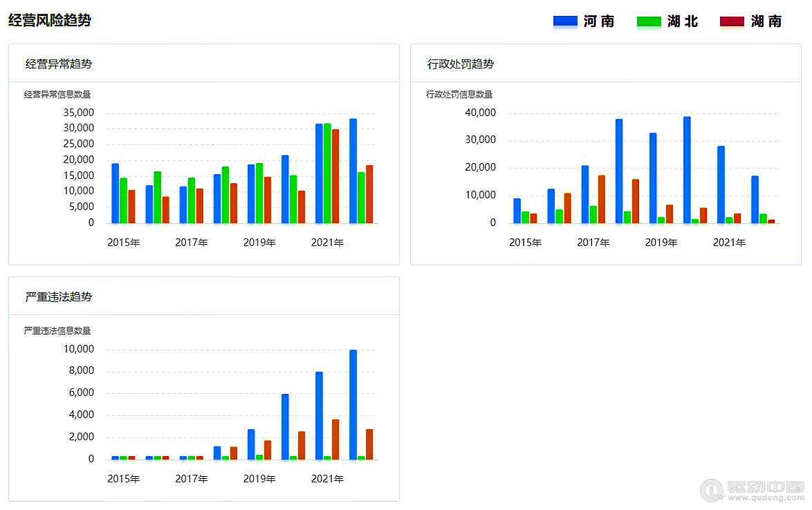Screen dimensions: 812x510
Task: Click the blue 河南 legend swatch
Action: point(565,21)
